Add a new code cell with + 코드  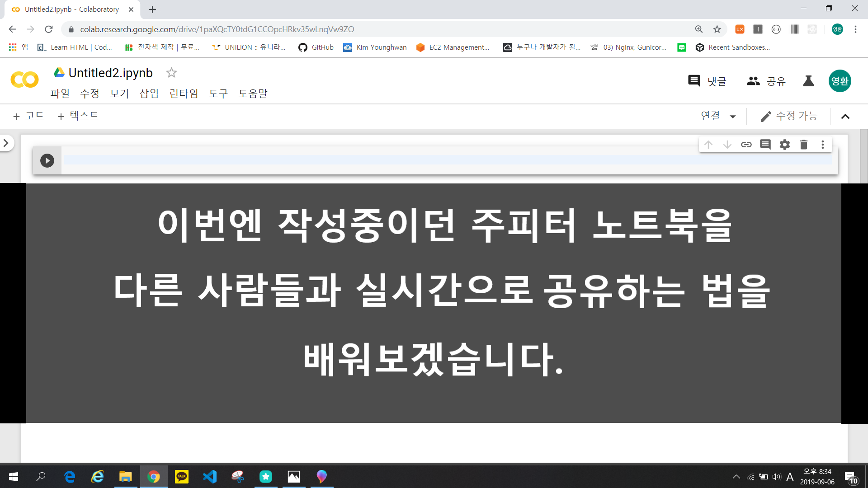29,116
